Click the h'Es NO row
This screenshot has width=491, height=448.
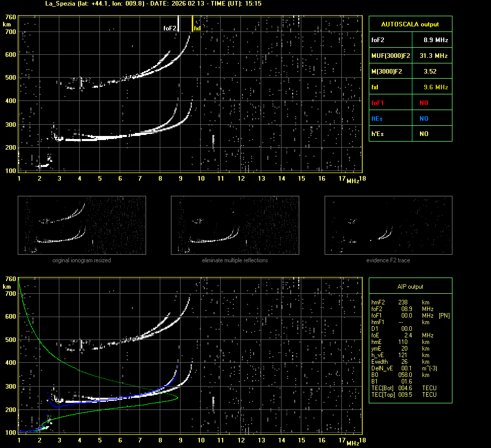pos(410,134)
